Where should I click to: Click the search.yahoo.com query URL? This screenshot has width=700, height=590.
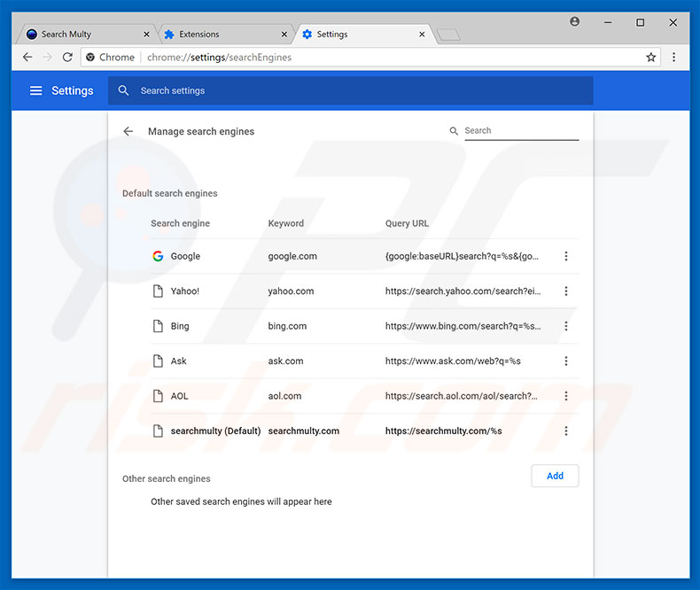[463, 291]
